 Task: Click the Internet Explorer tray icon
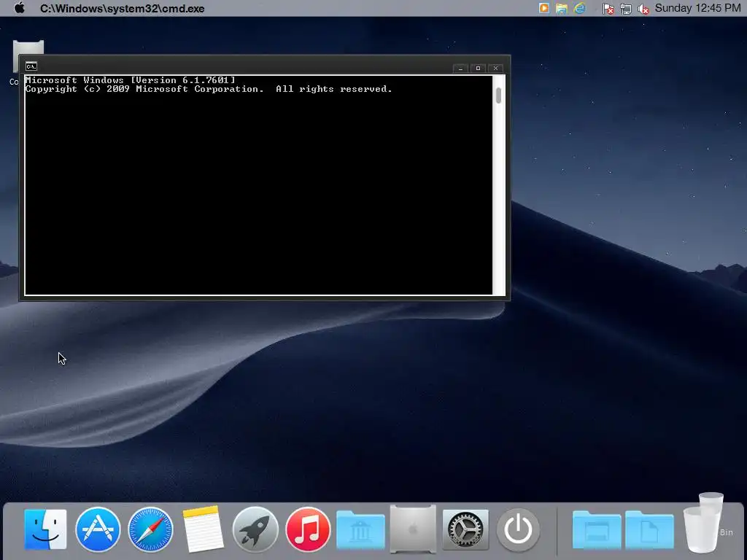coord(580,8)
